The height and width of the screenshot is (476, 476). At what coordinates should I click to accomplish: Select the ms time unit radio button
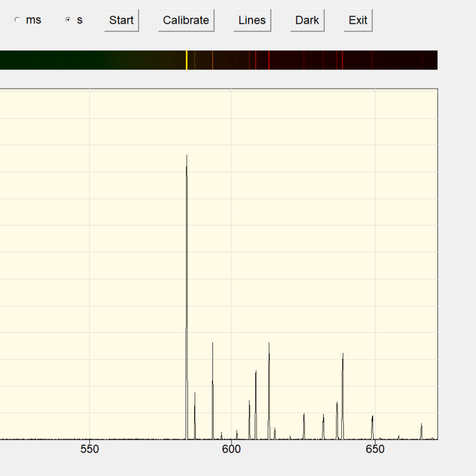(x=17, y=20)
